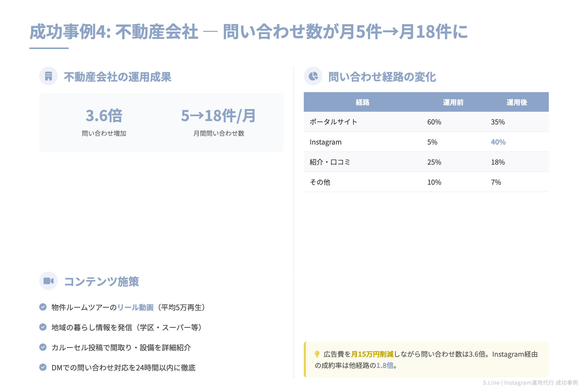Click the video camera icon beside コンテンツ施策
Screen dimensions: 588x392
coord(48,281)
